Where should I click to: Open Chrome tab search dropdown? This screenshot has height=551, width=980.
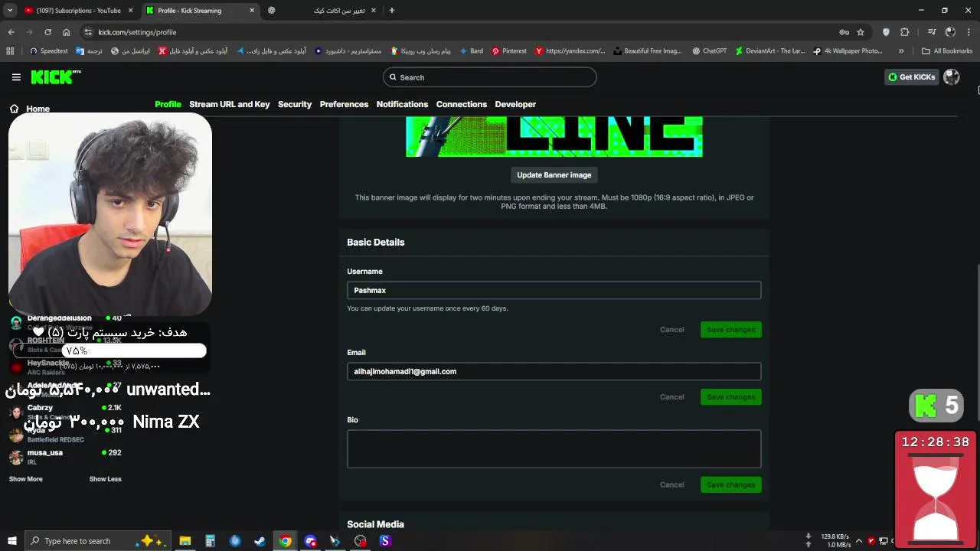click(11, 11)
